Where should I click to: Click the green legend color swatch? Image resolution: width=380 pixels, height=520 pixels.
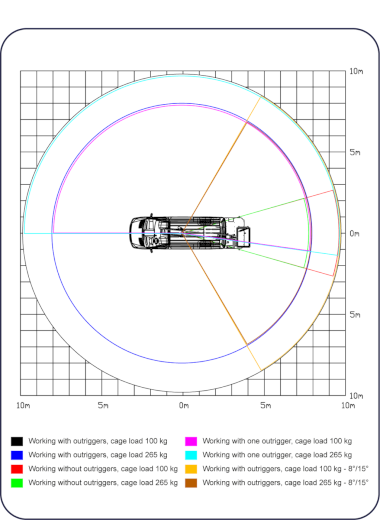coord(17,483)
